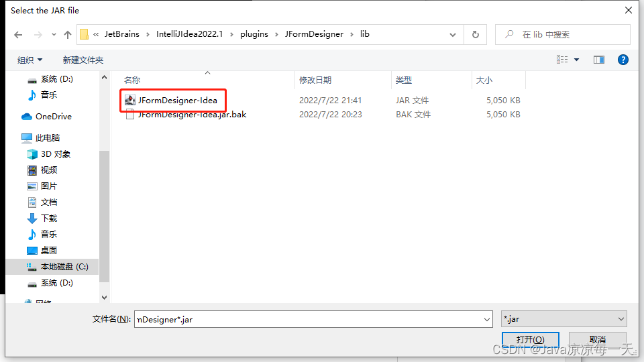The height and width of the screenshot is (362, 644).
Task: Select 系统 (D:) at top of sidebar
Action: [56, 79]
